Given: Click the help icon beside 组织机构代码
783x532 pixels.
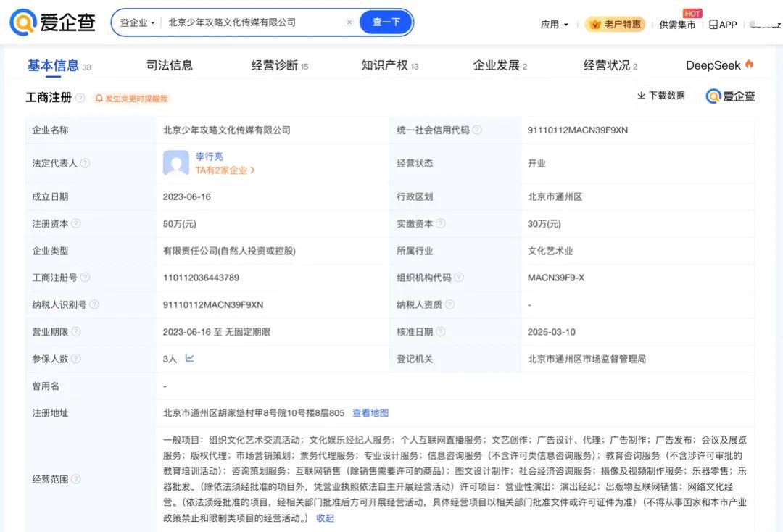Looking at the screenshot, I should coord(459,277).
